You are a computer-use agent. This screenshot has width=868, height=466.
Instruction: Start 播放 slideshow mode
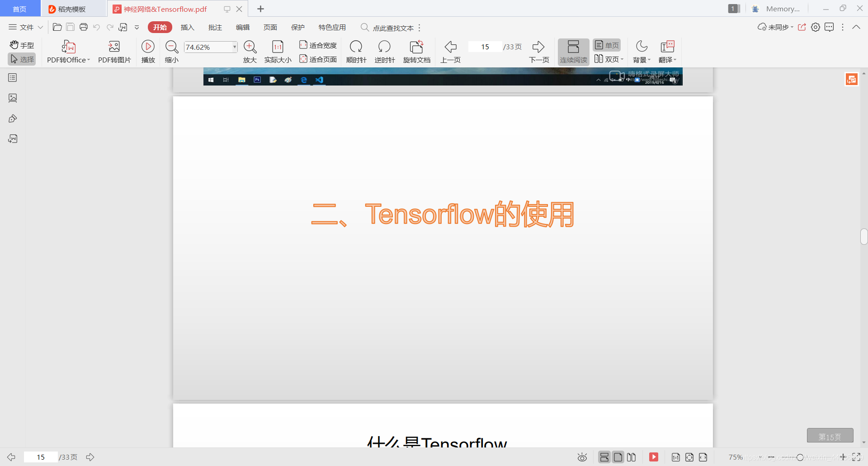148,52
